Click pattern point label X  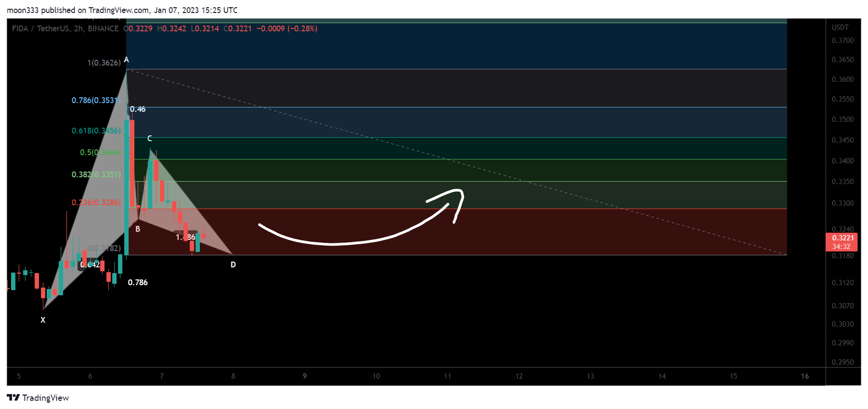[x=43, y=320]
